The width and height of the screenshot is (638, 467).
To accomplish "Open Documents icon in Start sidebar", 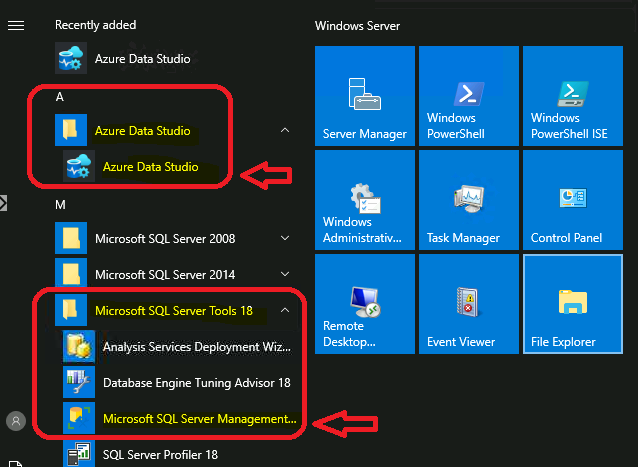I will pos(15,464).
